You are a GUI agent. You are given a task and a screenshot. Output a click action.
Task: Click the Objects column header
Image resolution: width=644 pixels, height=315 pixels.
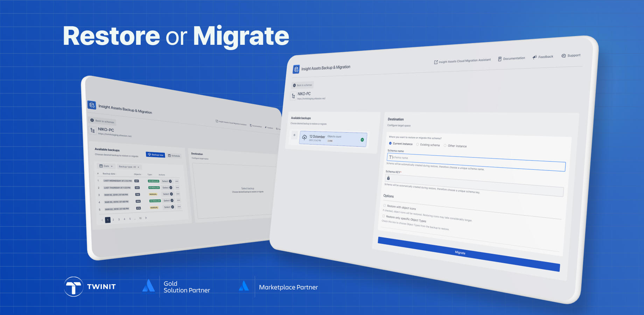[138, 174]
